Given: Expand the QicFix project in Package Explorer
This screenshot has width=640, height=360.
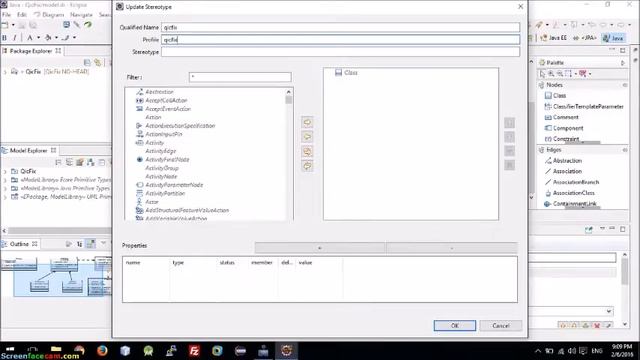Looking at the screenshot, I should point(5,72).
